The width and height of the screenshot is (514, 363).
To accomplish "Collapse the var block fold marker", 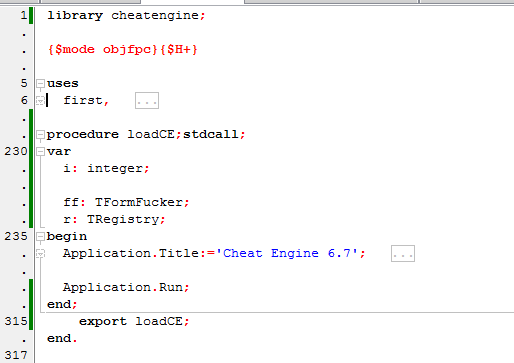I will 40,152.
